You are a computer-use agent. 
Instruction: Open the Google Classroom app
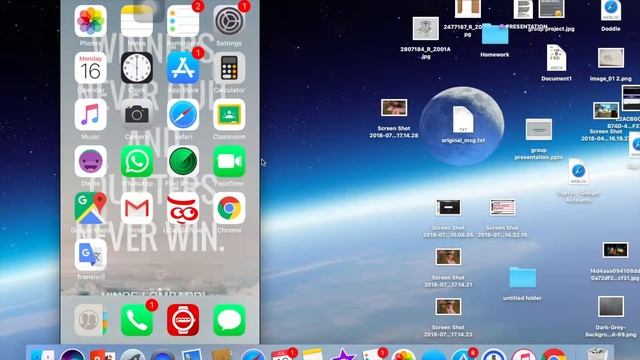(229, 115)
